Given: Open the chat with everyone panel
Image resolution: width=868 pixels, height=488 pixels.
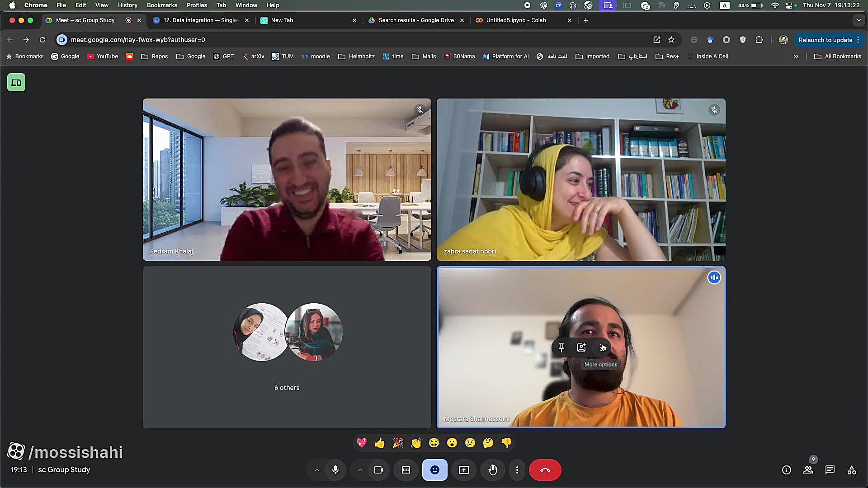Looking at the screenshot, I should coord(830,470).
